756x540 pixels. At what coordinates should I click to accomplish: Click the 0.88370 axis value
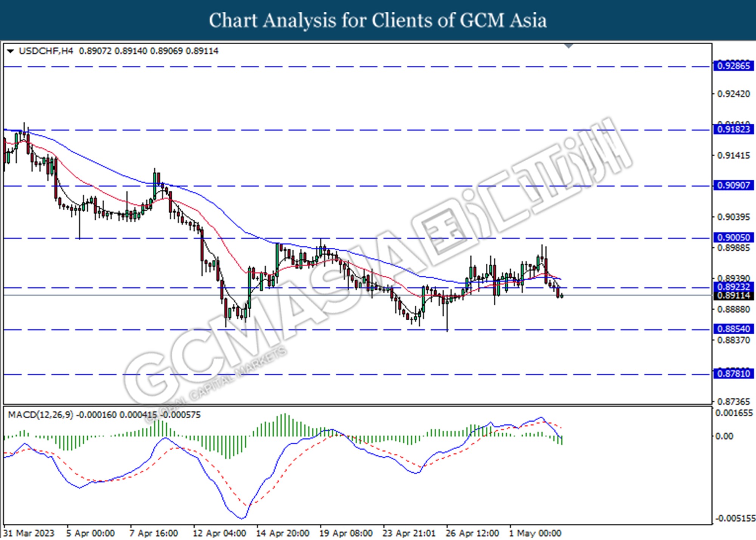click(x=734, y=340)
